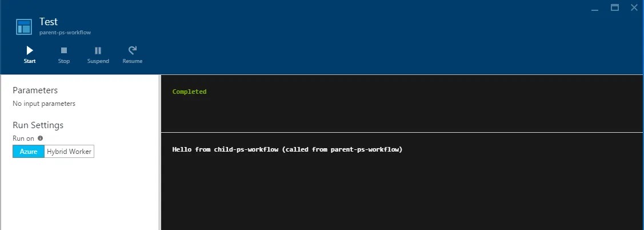The image size is (644, 230).
Task: Click the Resume label text
Action: tap(132, 61)
